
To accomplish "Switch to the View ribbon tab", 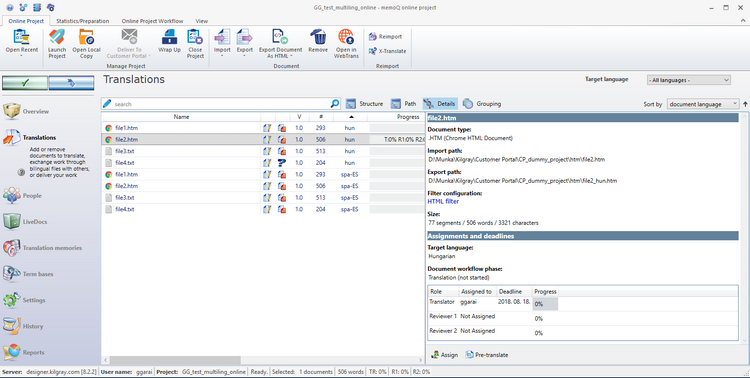I will pos(202,21).
